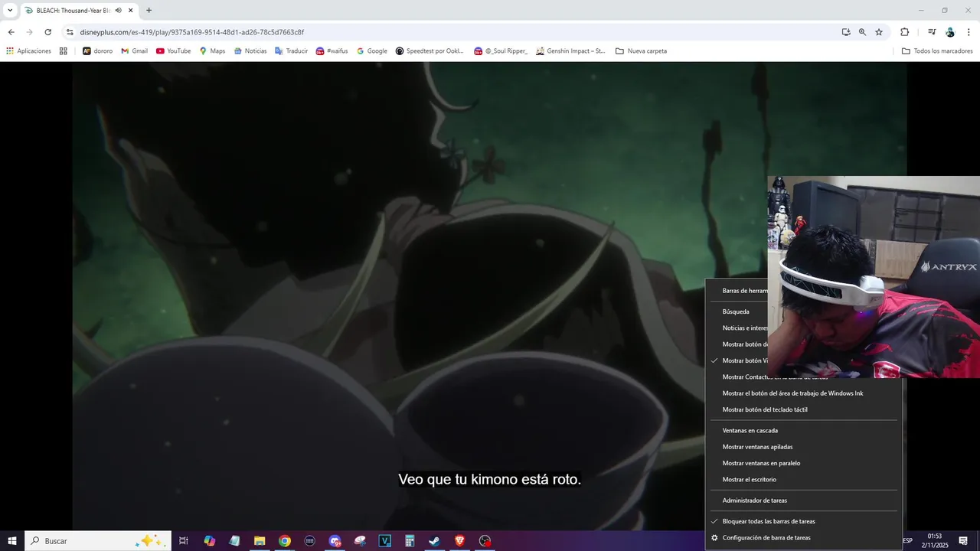The image size is (980, 551).
Task: Open the Calculator taskbar icon
Action: coord(410,541)
